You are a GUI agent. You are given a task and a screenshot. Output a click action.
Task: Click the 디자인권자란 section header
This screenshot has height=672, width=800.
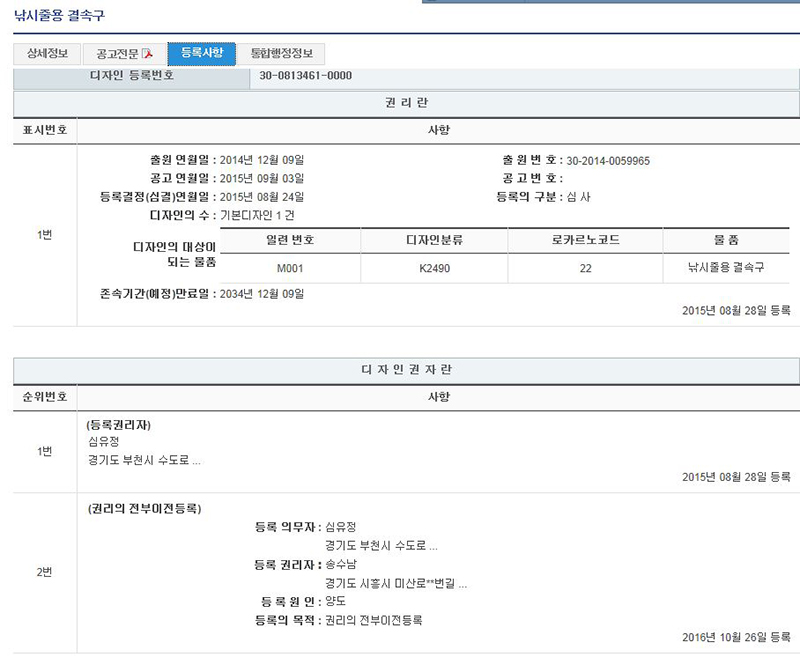407,369
